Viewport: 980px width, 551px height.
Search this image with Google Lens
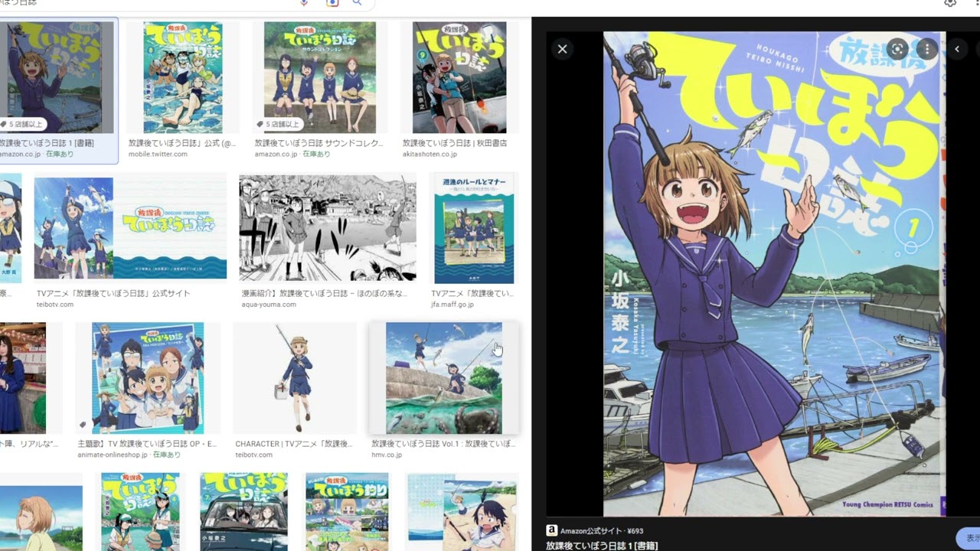897,49
